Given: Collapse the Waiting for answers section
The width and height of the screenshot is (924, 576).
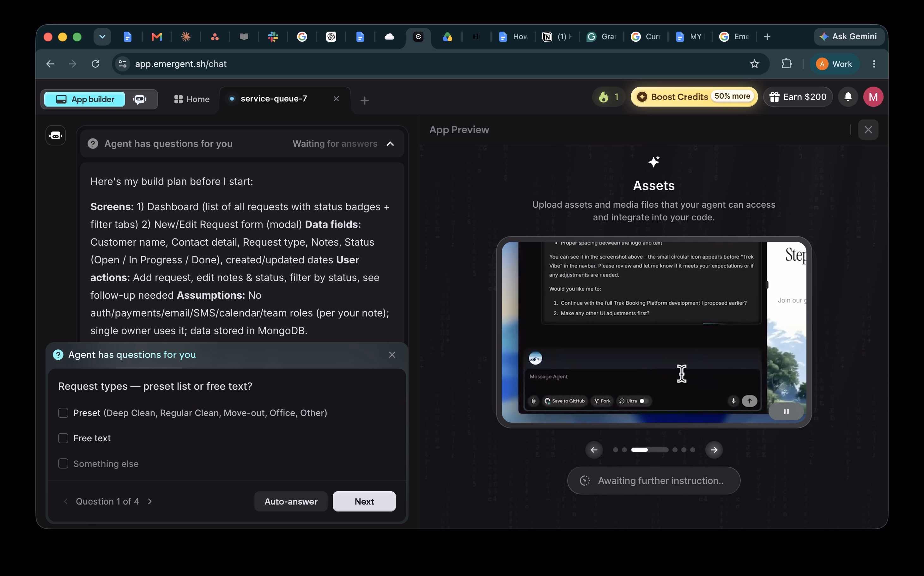Looking at the screenshot, I should point(390,144).
